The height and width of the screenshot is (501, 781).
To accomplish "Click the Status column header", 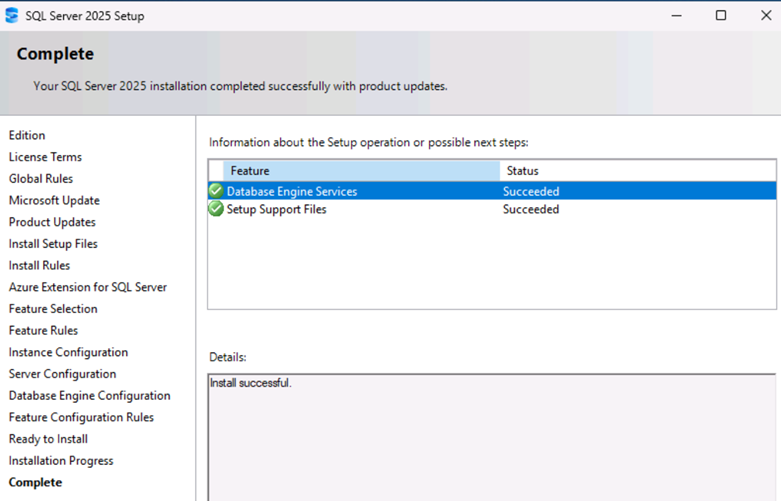I will (638, 171).
